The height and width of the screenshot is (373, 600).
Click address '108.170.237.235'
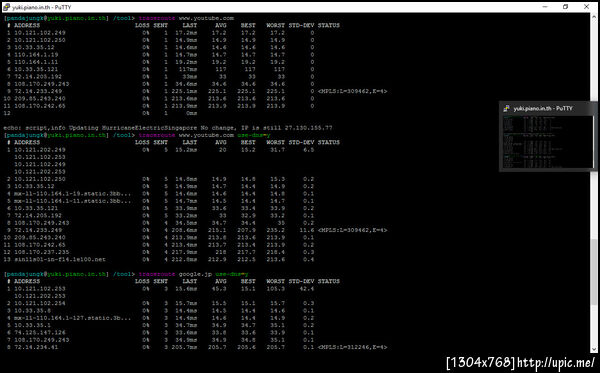click(42, 252)
